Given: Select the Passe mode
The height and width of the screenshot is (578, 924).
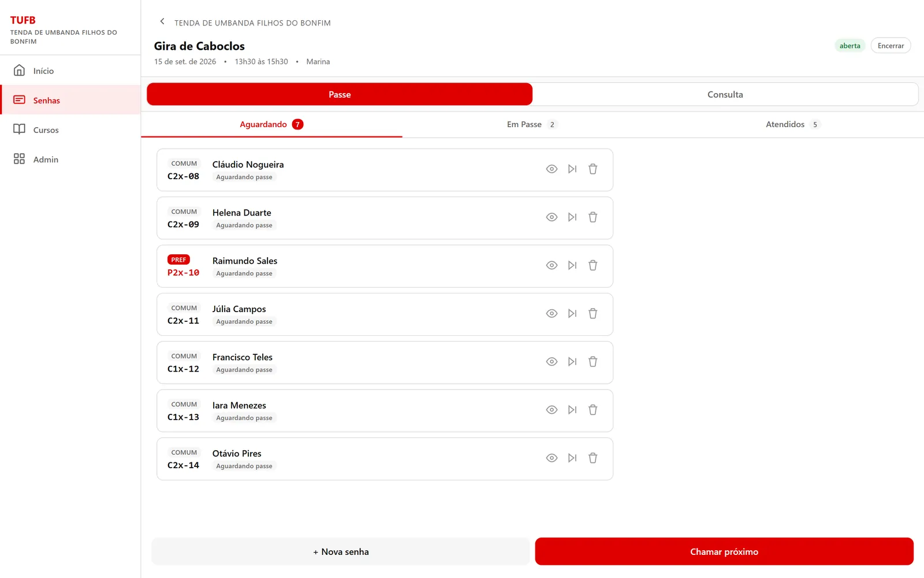Looking at the screenshot, I should coord(340,94).
